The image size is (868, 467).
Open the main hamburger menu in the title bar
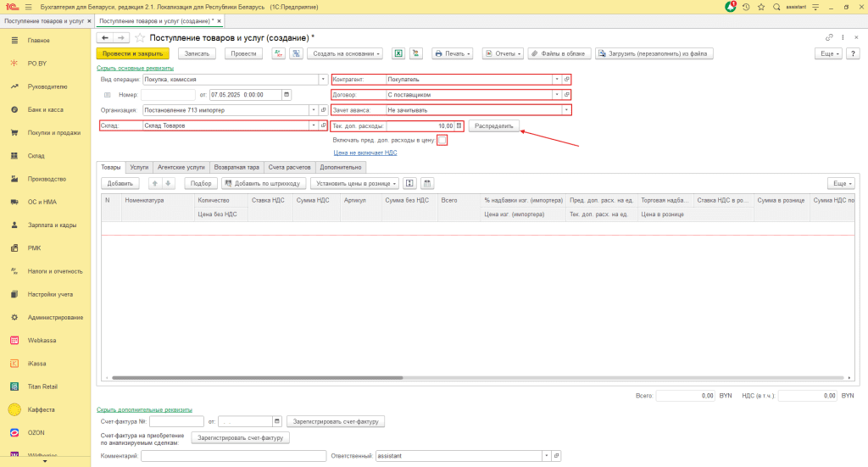pyautogui.click(x=28, y=7)
